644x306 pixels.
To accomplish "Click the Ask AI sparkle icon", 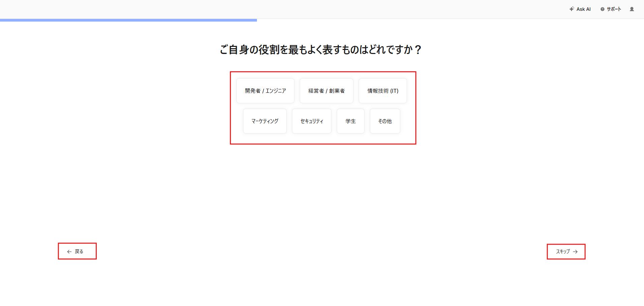I will pyautogui.click(x=572, y=9).
